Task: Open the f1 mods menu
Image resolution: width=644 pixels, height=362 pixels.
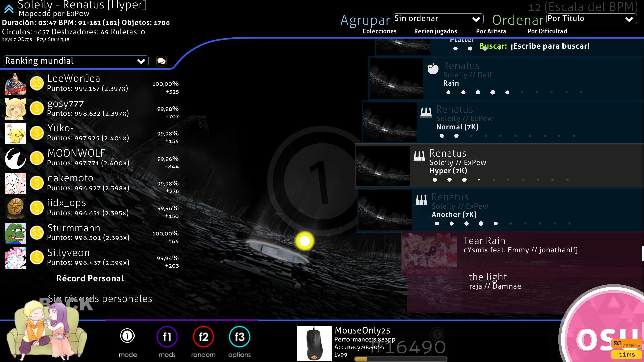Action: click(x=167, y=337)
